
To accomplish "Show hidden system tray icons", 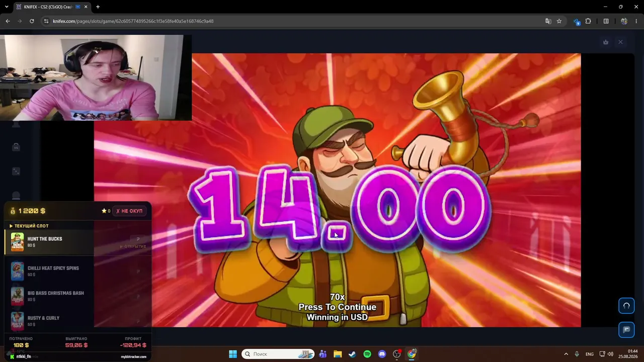I will coord(566,354).
